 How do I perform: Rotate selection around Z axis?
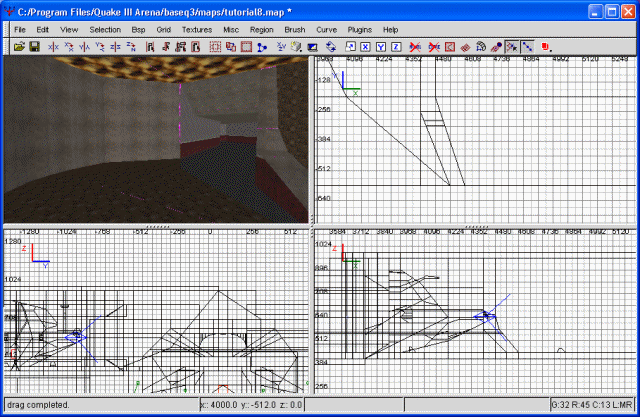tap(131, 47)
